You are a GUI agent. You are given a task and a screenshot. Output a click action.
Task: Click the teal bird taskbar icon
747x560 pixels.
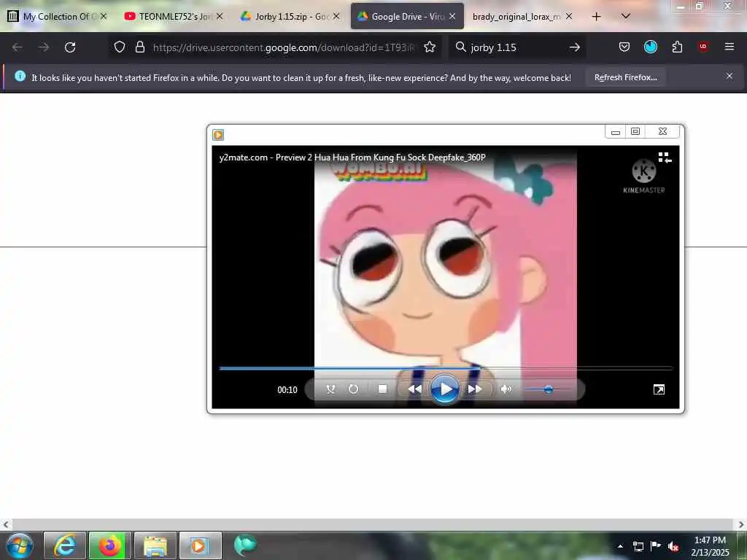245,545
